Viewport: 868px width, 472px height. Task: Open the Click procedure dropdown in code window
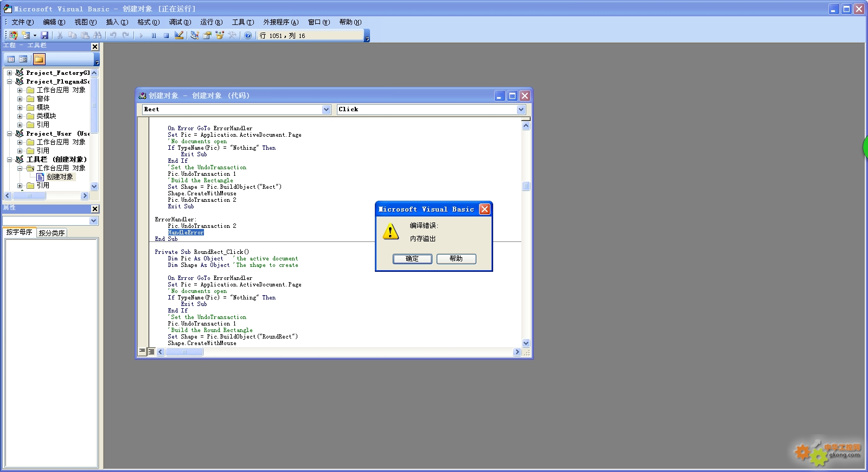[x=521, y=110]
